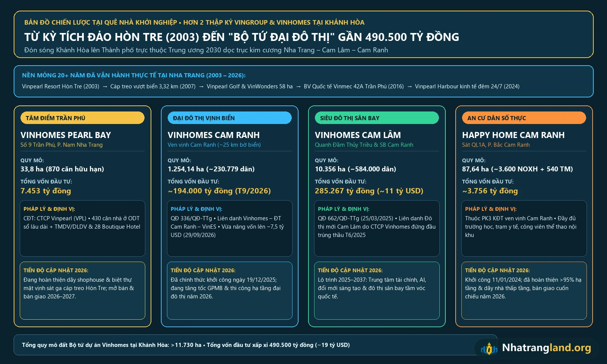Screen dimensions: 607x364
Task: Click the Nhatrangland.org brand text
Action: click(x=546, y=348)
